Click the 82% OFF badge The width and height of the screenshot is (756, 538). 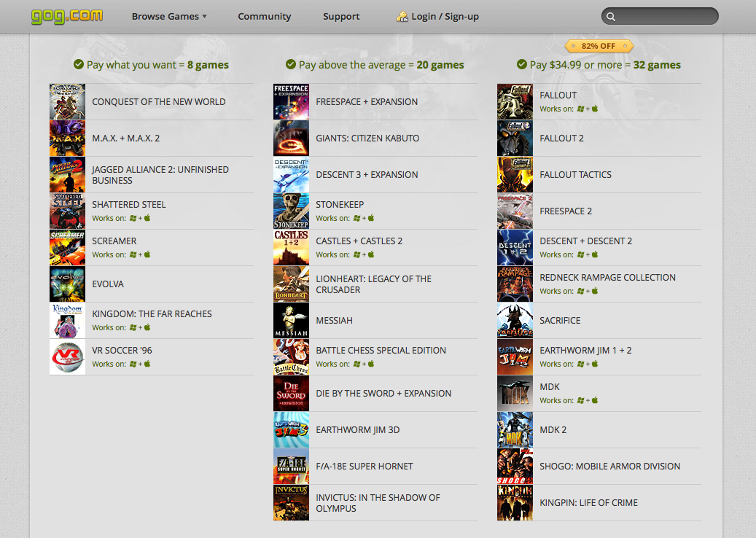[599, 46]
